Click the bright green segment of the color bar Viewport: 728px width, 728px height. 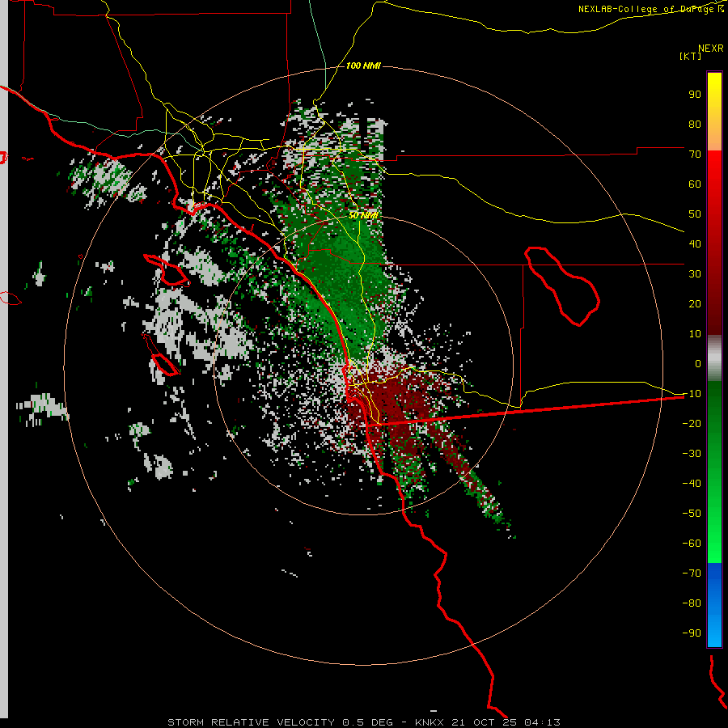[714, 534]
